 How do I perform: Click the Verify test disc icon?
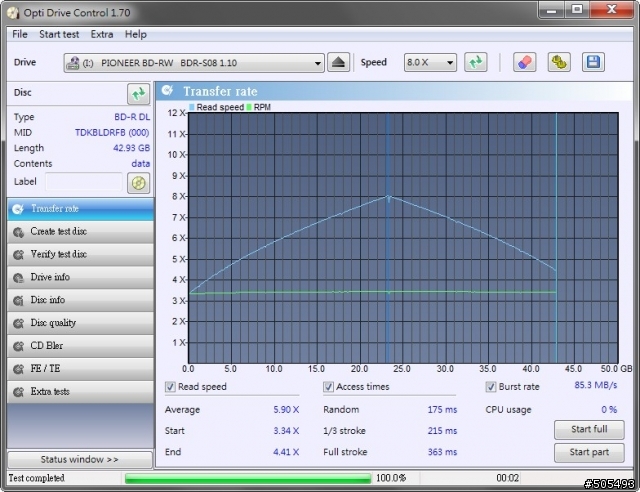(x=18, y=255)
